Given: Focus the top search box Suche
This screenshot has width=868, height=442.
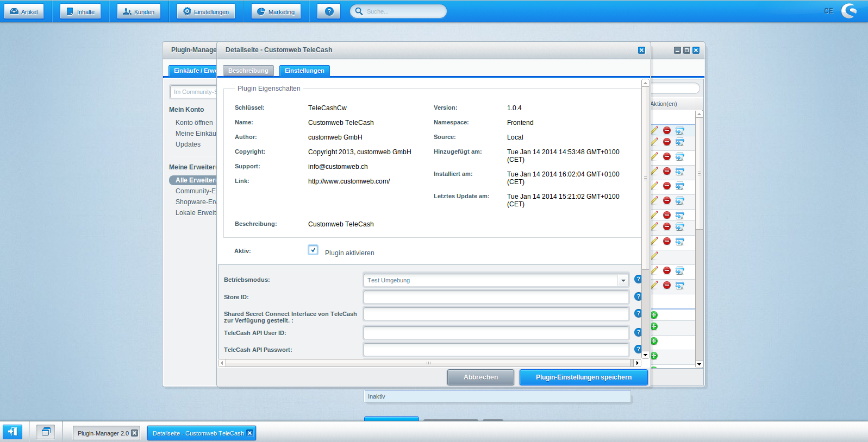Looking at the screenshot, I should point(402,11).
